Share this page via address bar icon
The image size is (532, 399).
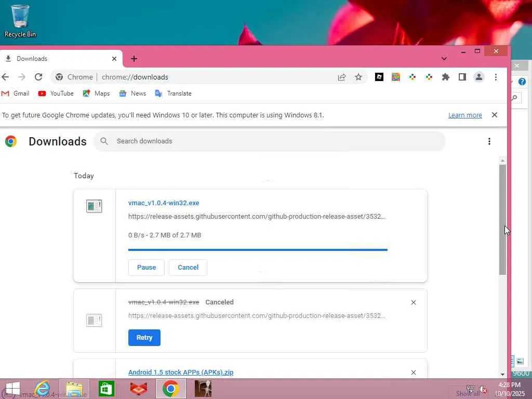point(342,77)
